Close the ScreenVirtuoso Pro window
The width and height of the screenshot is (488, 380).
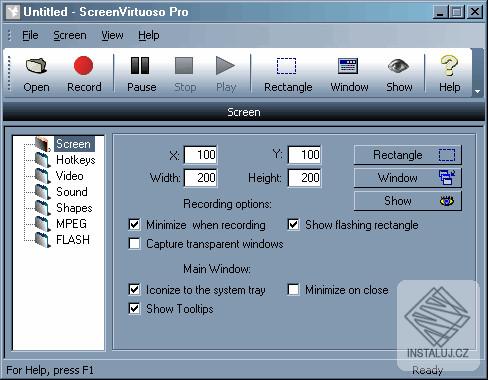[x=475, y=12]
